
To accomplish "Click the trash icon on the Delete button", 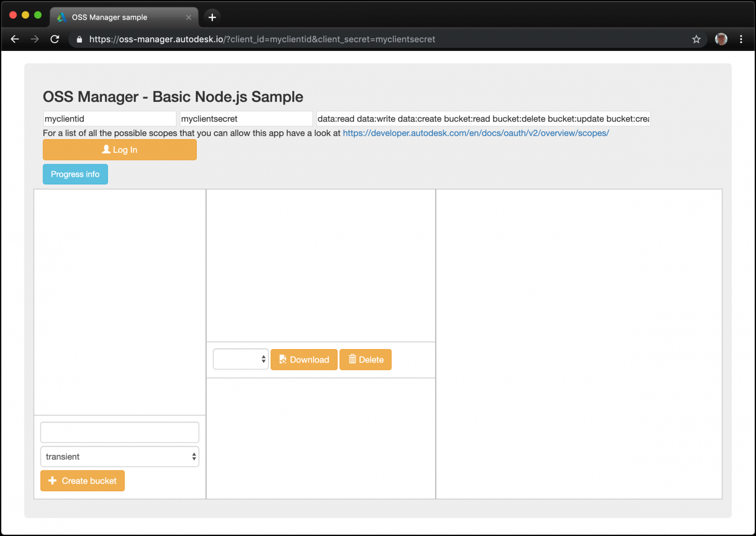I will pyautogui.click(x=353, y=359).
